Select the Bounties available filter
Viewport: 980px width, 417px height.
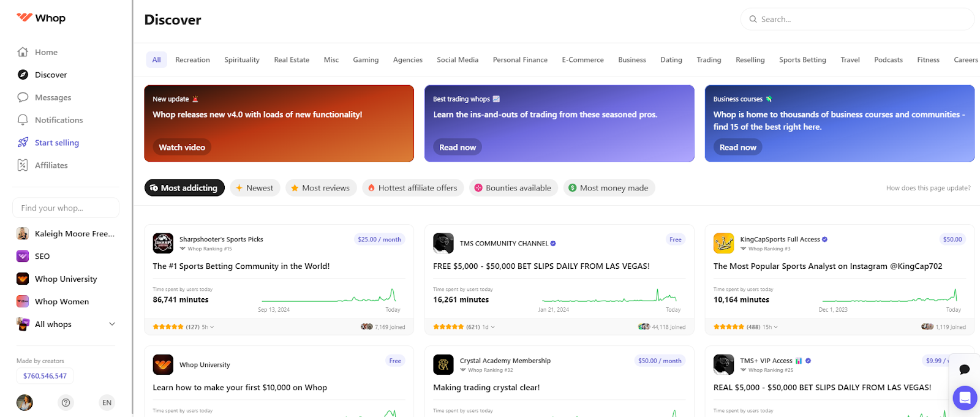(x=513, y=188)
